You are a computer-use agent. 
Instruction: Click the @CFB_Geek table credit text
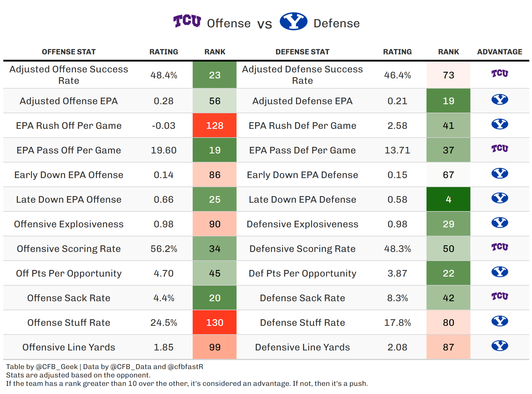[x=57, y=367]
